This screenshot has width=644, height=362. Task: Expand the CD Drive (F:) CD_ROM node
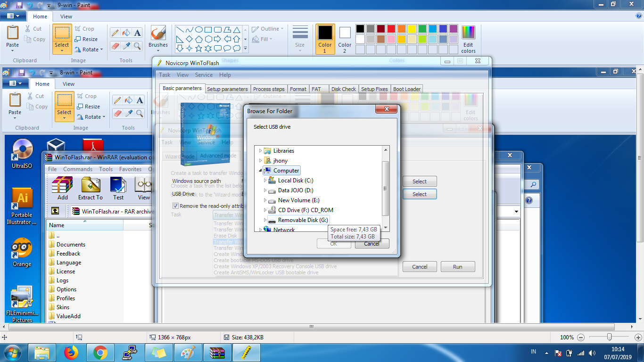(x=265, y=210)
